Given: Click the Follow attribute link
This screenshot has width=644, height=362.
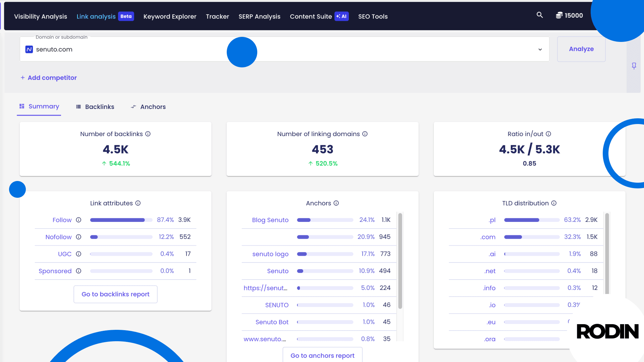Looking at the screenshot, I should pos(62,220).
